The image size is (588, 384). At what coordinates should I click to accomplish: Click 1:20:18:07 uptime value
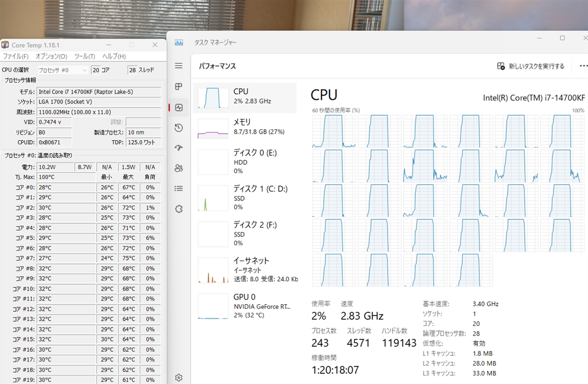[335, 370]
